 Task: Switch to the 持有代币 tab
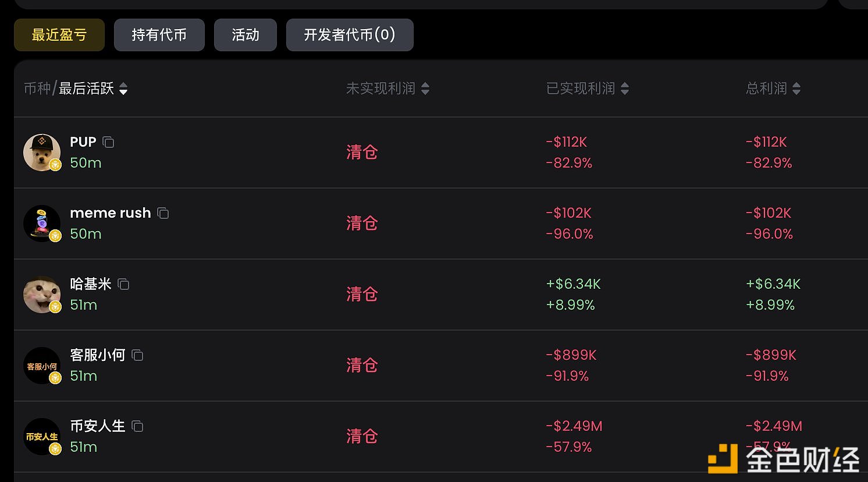click(159, 35)
